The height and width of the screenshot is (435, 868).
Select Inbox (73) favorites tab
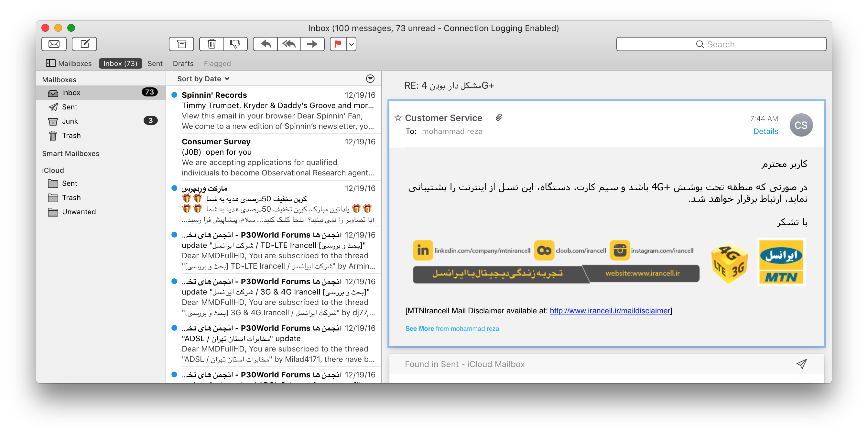click(120, 63)
